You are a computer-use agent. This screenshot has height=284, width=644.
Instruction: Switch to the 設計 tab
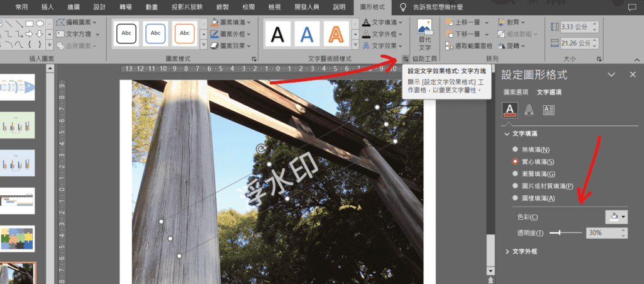click(99, 7)
